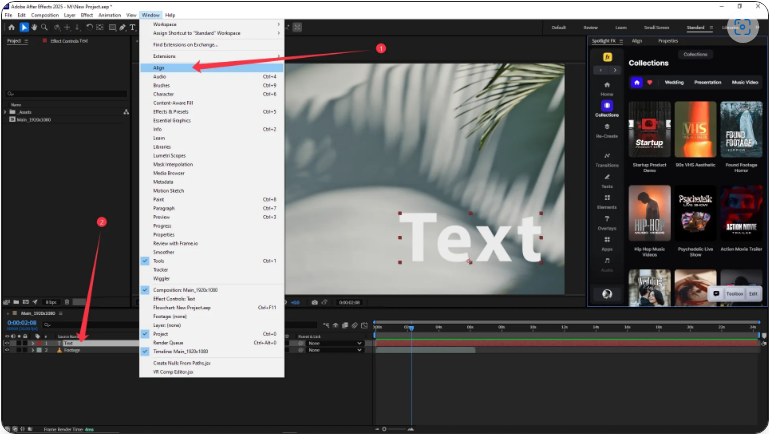
Task: Open Home in the Spotlight FX sidebar
Action: pos(607,88)
